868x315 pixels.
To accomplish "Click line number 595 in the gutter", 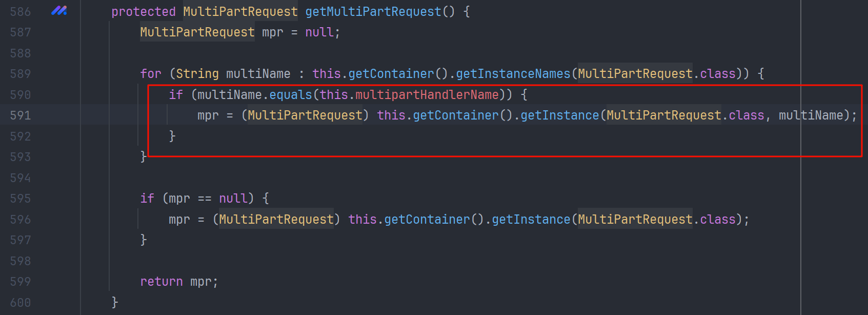I will [21, 199].
